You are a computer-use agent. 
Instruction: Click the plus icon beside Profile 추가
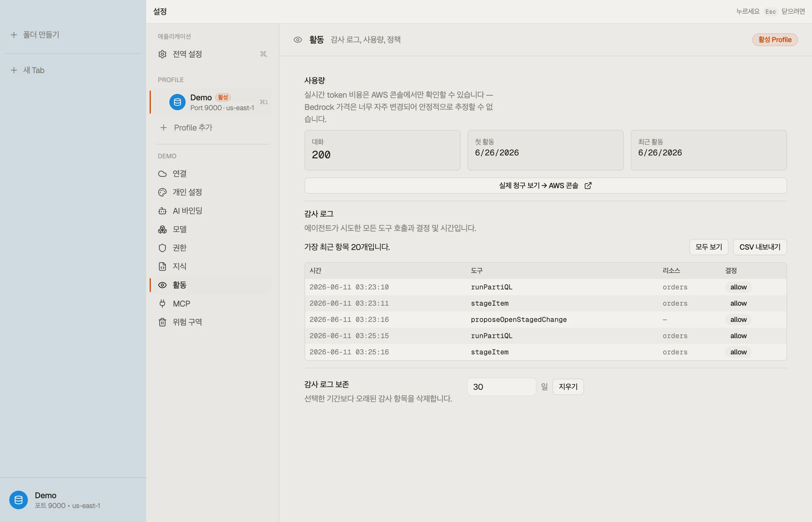[x=163, y=128]
